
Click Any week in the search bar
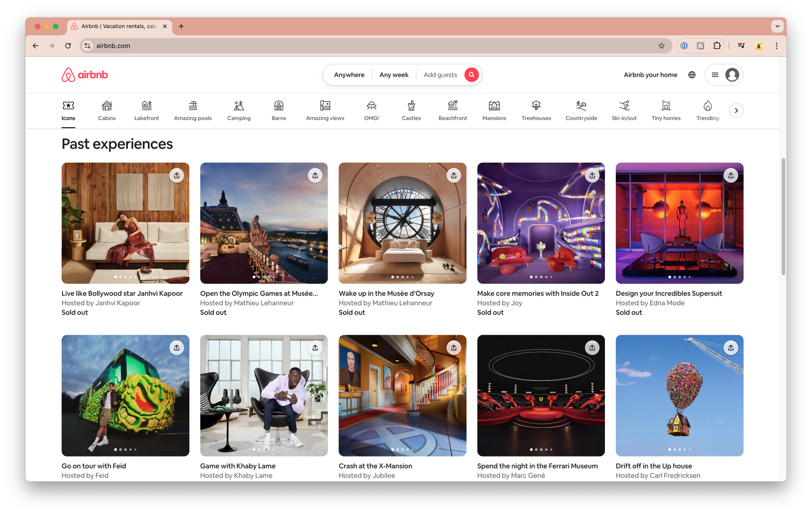point(394,75)
